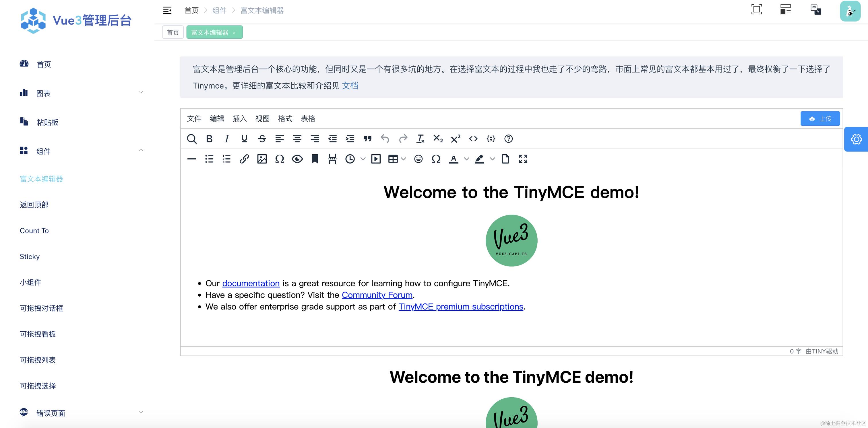Screen dimensions: 868x428
Task: Click the undo icon in the toolbar
Action: click(x=385, y=139)
